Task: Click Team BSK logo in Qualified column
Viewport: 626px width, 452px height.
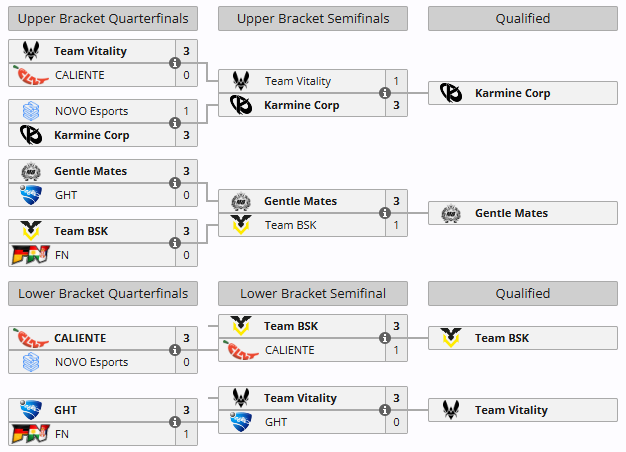Action: coord(450,338)
